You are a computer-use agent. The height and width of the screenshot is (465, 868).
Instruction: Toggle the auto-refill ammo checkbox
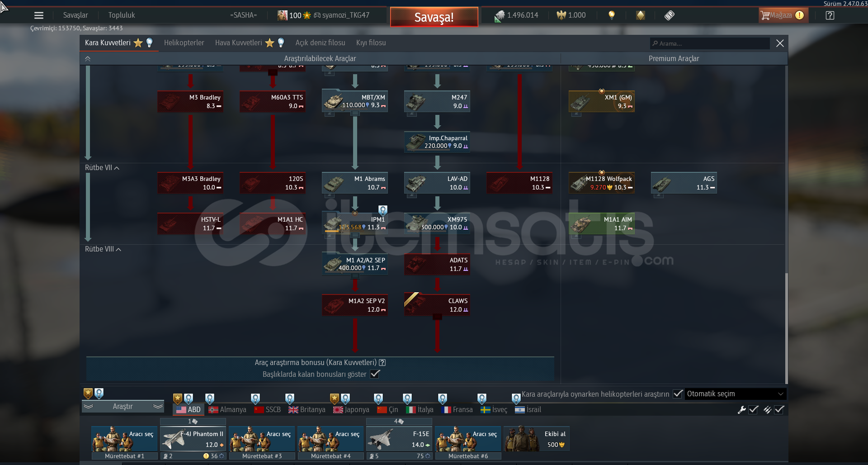pos(779,410)
